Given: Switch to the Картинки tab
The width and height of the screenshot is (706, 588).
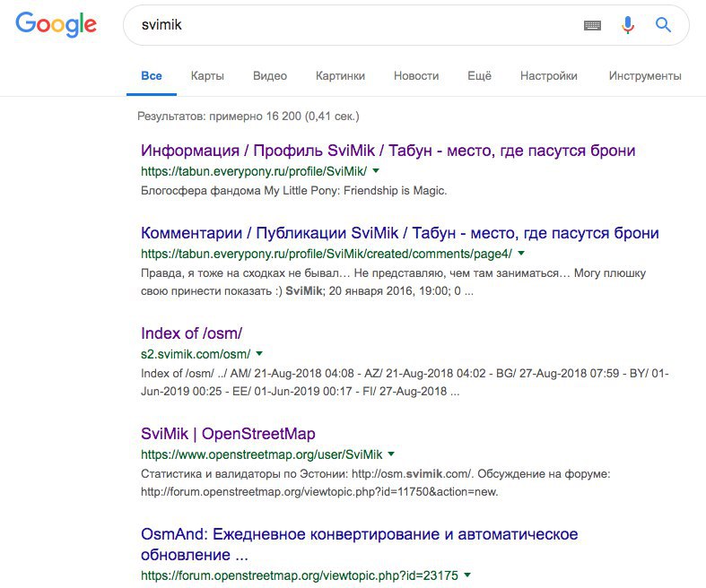Looking at the screenshot, I should (340, 75).
